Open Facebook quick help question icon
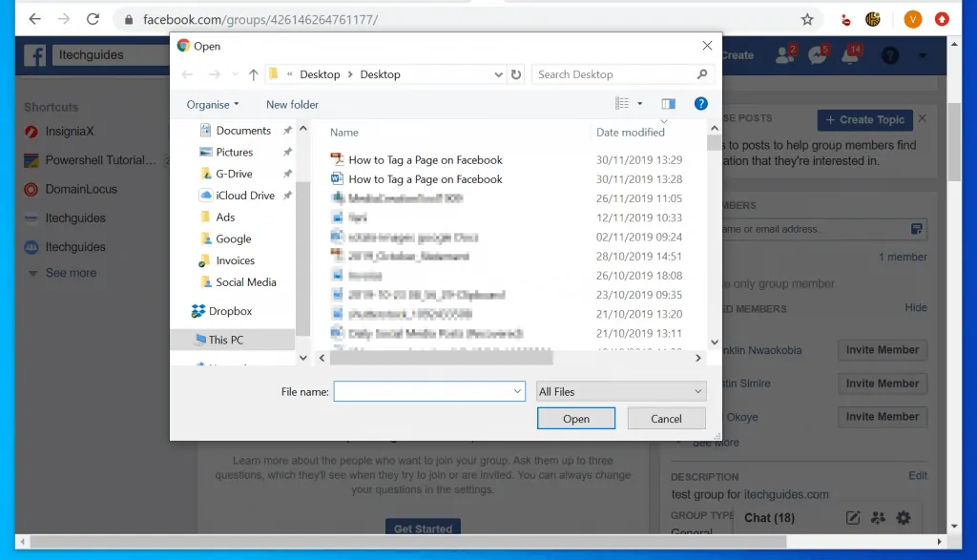Image resolution: width=977 pixels, height=560 pixels. [x=890, y=55]
